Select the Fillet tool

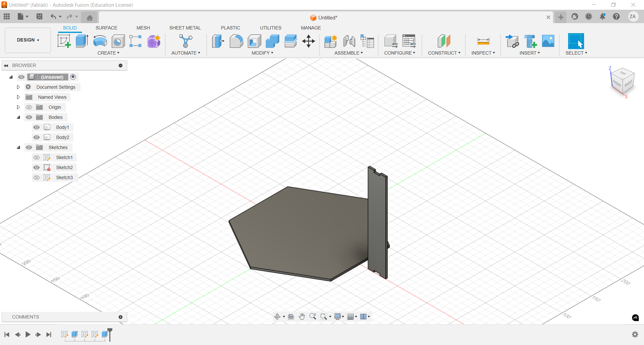coord(236,41)
